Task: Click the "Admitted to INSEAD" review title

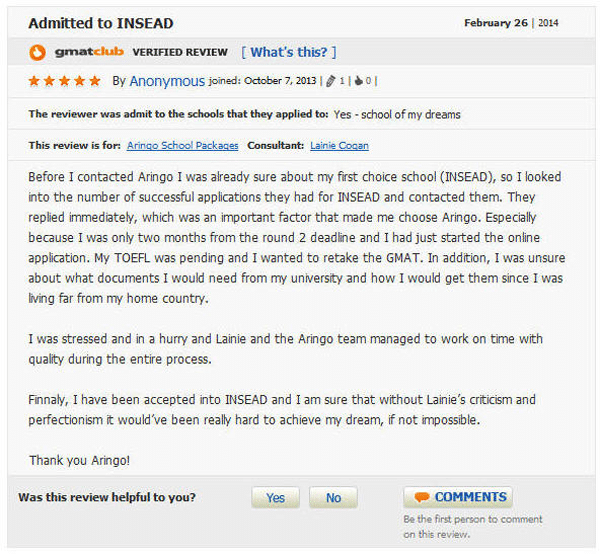Action: [x=101, y=24]
